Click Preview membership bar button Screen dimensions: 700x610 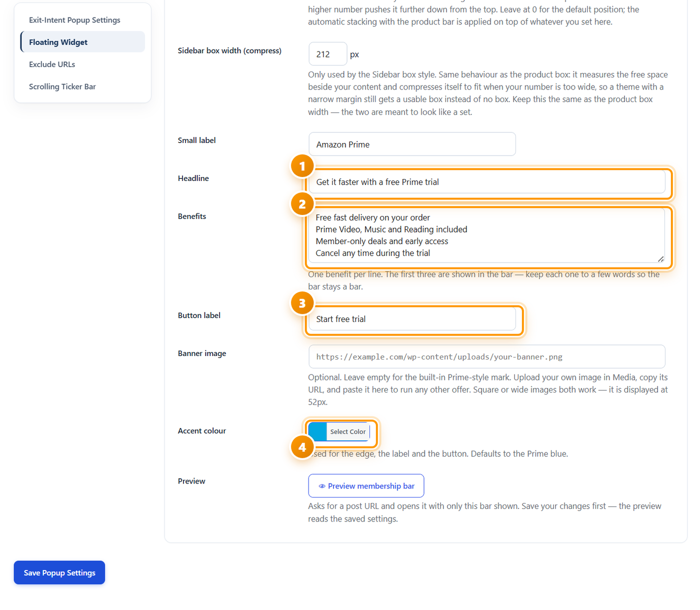(366, 486)
